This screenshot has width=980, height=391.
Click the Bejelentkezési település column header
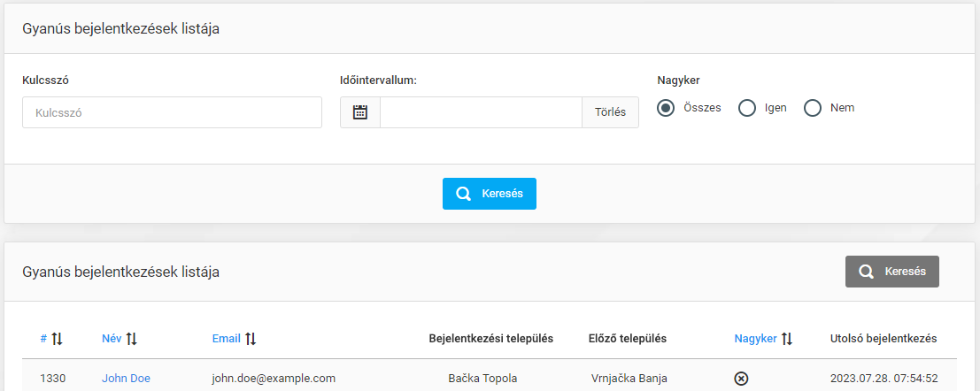pos(491,339)
